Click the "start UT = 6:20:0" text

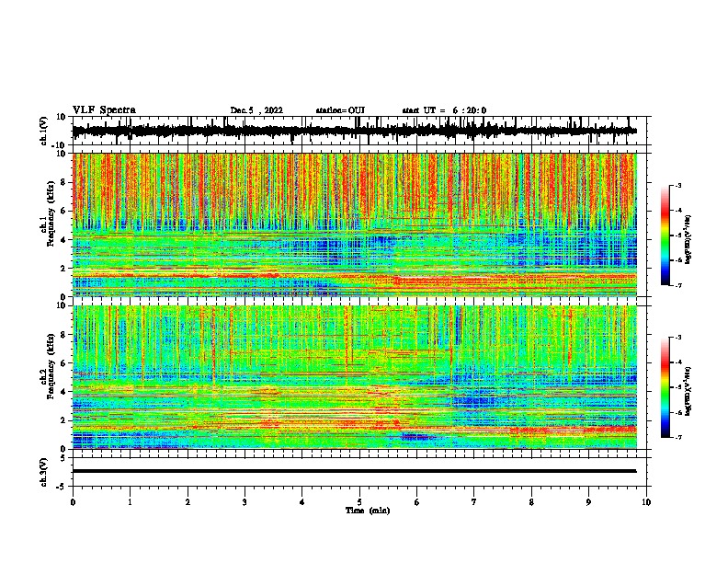tap(444, 110)
